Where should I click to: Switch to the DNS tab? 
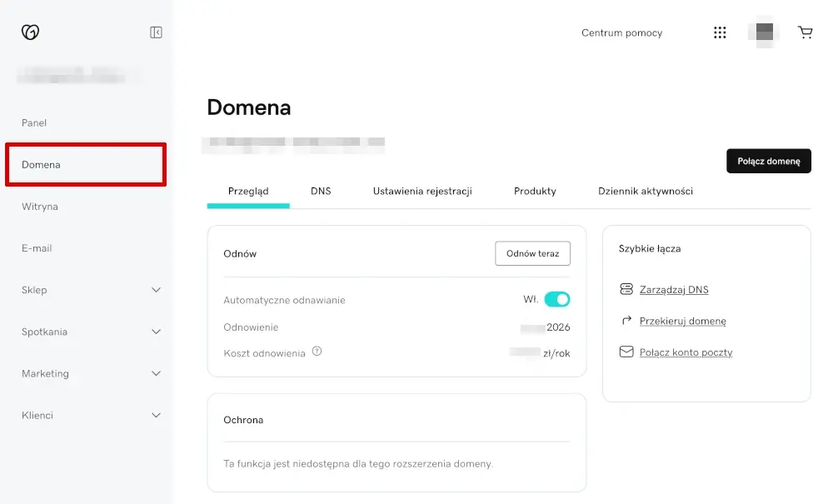pyautogui.click(x=321, y=191)
